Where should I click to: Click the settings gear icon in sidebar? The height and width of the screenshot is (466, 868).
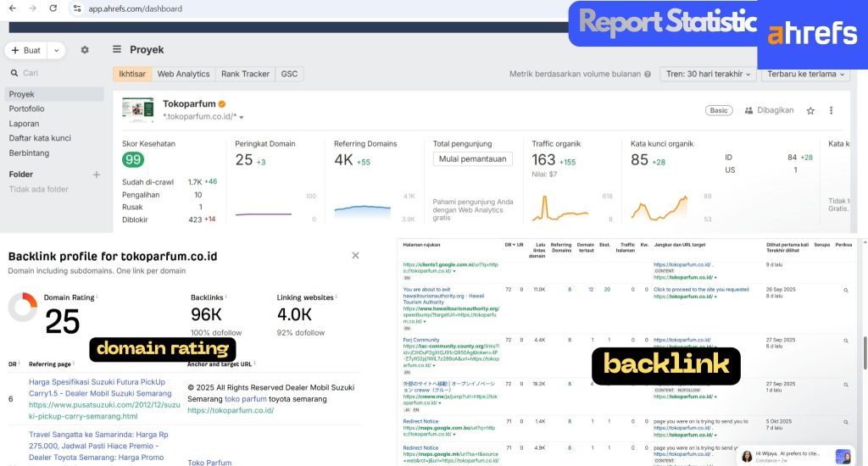point(85,50)
